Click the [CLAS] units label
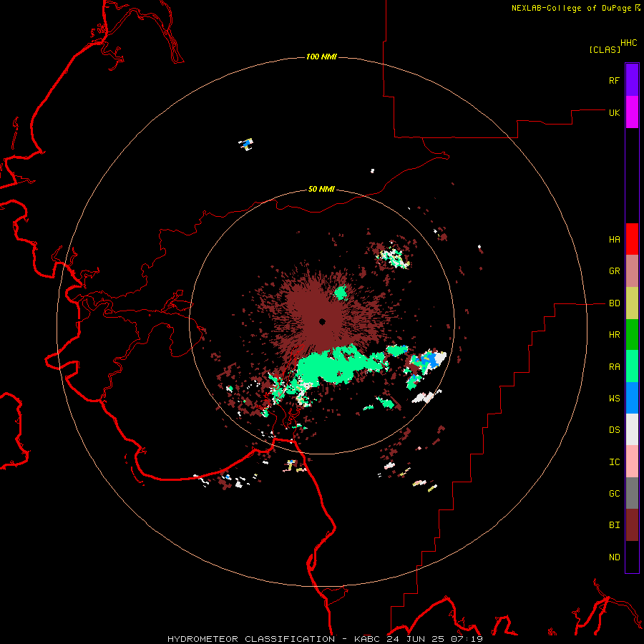644x644 pixels. (x=605, y=49)
